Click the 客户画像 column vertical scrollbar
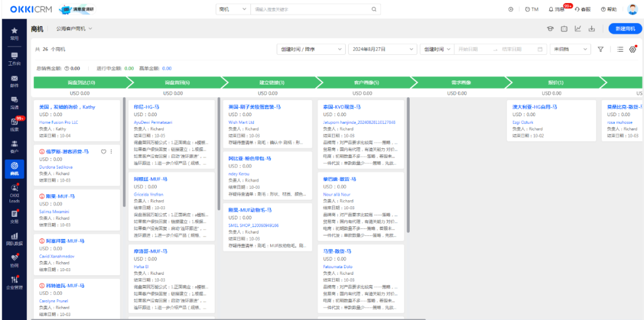Screen dimensions: 644x320 (x=408, y=165)
